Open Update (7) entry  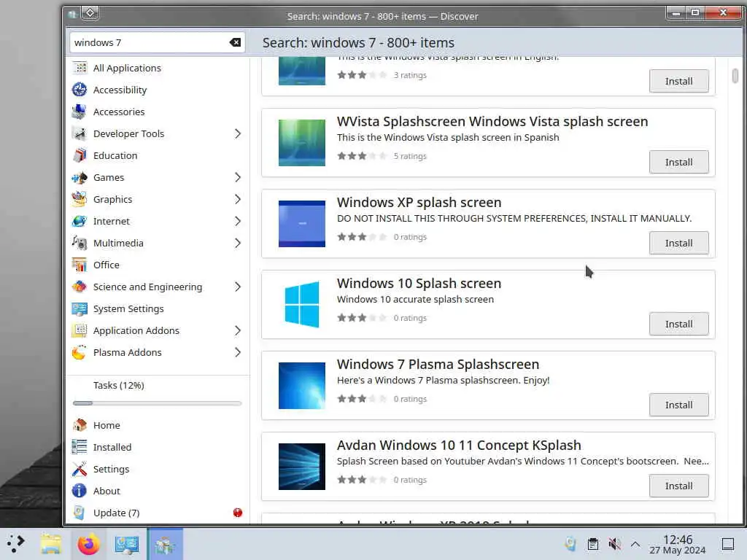click(158, 513)
